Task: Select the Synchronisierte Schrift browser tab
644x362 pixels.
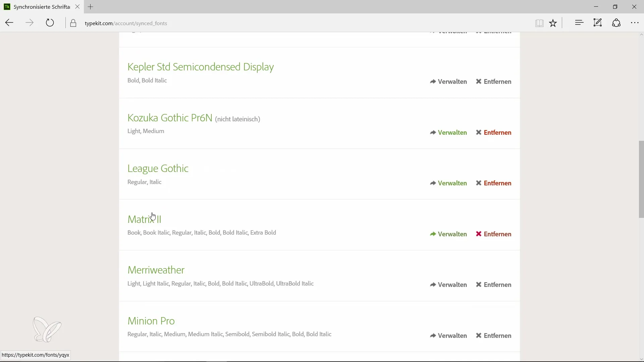Action: [x=42, y=7]
